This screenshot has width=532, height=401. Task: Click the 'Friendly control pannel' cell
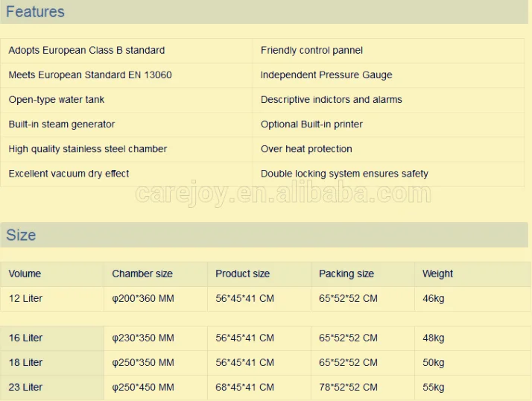[311, 51]
